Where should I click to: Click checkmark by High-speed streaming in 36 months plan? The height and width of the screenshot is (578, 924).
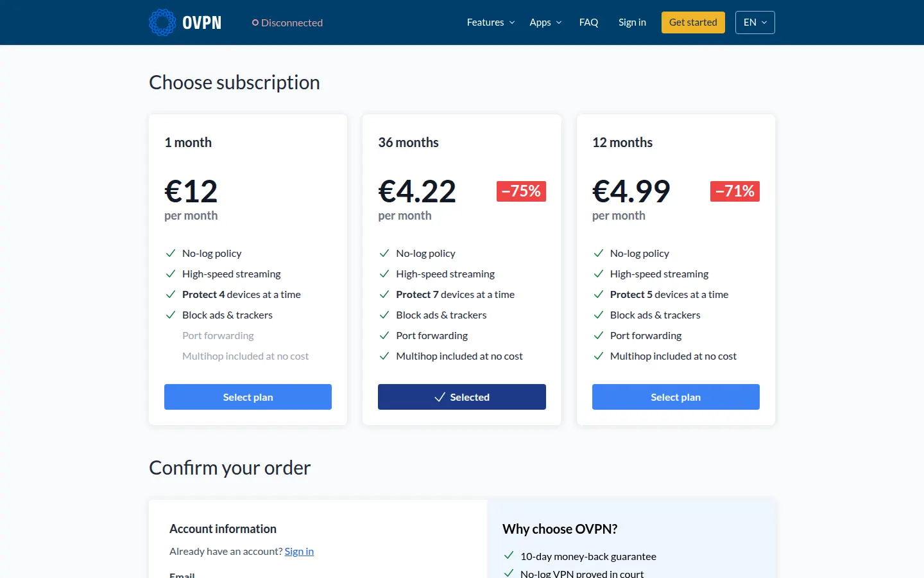pos(384,274)
